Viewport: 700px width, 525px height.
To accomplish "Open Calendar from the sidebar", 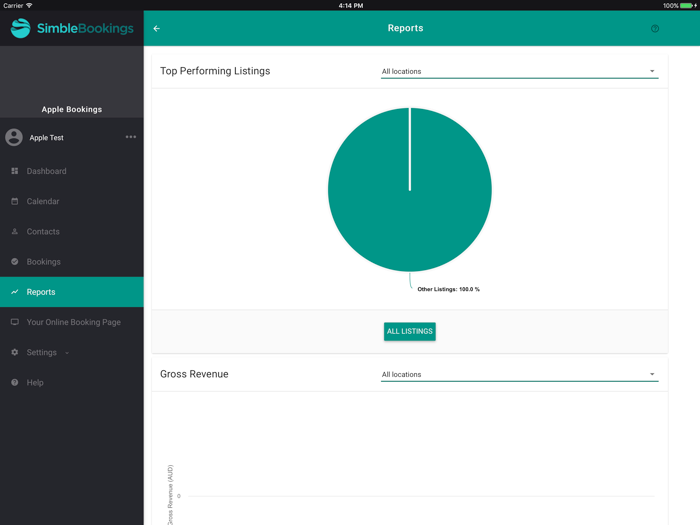I will click(71, 201).
